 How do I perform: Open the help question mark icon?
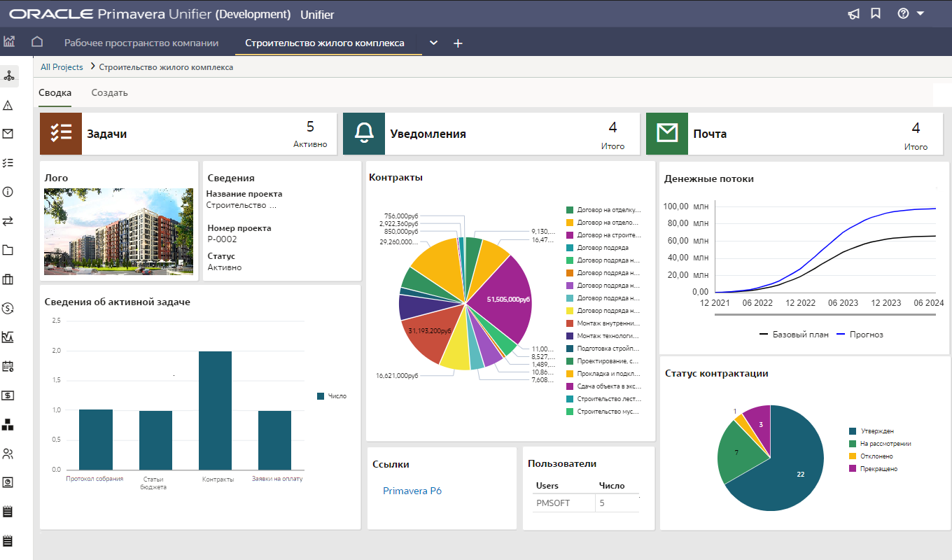(x=903, y=14)
